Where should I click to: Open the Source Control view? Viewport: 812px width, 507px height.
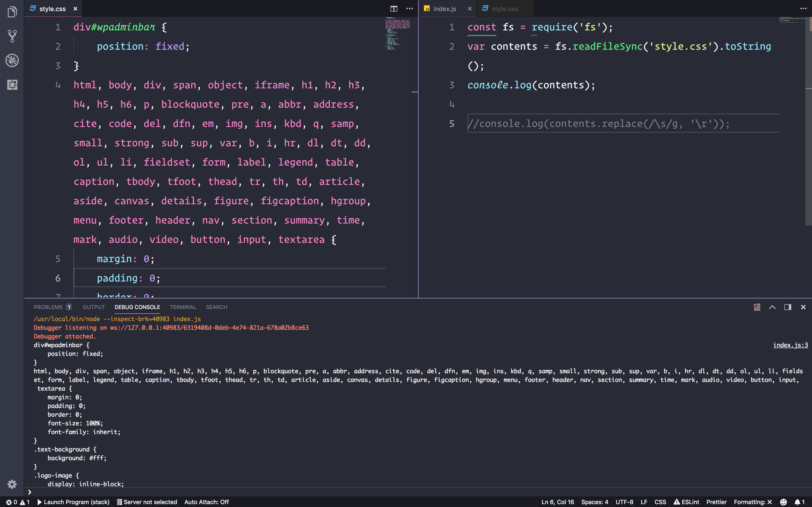pos(12,36)
